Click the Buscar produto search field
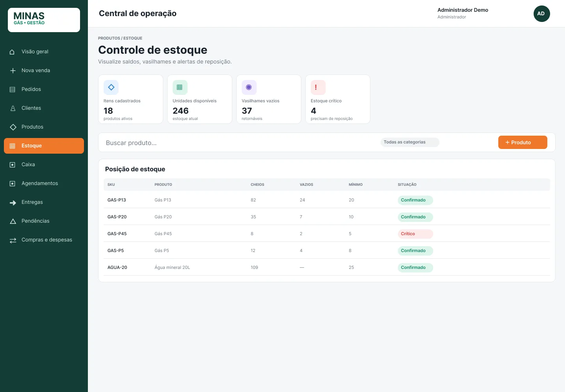Image resolution: width=565 pixels, height=392 pixels. [x=239, y=143]
